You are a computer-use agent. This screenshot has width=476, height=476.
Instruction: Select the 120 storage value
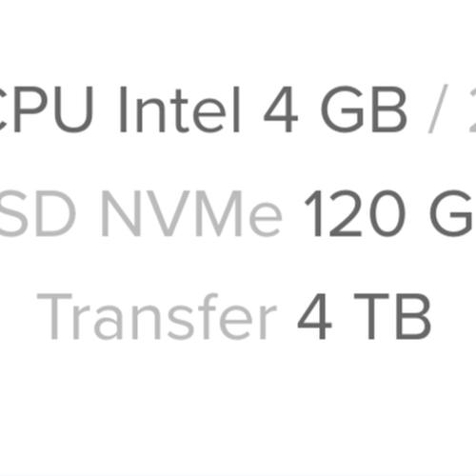click(x=355, y=213)
